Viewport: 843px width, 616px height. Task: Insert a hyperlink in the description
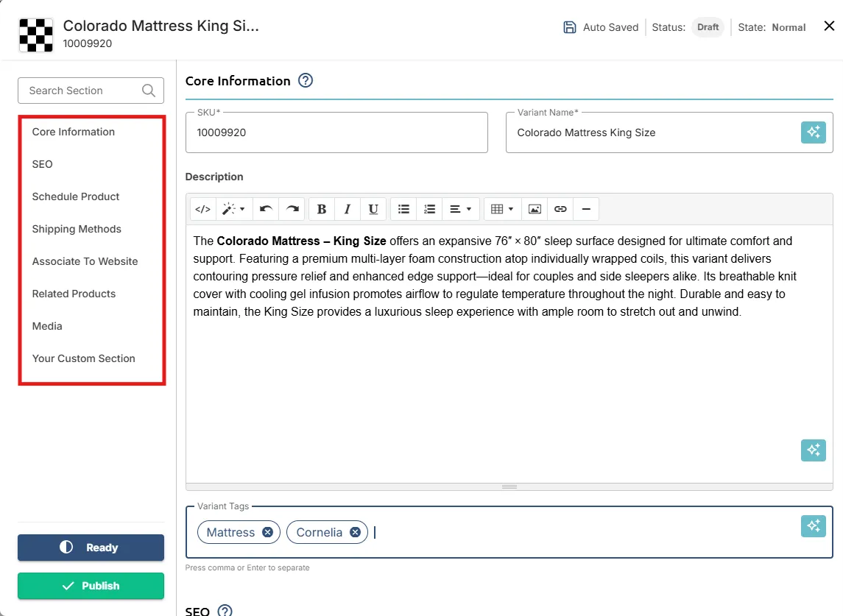[560, 209]
